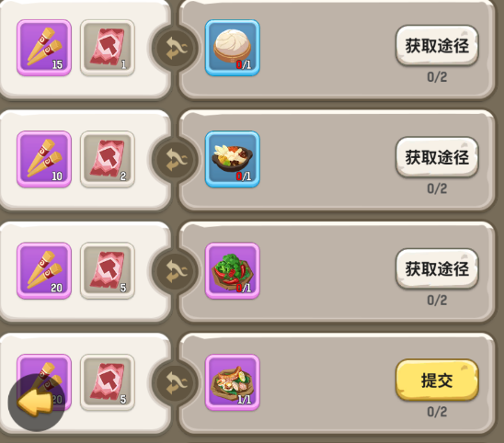504x443 pixels.
Task: Tap the swap arrows in second row
Action: 176,159
